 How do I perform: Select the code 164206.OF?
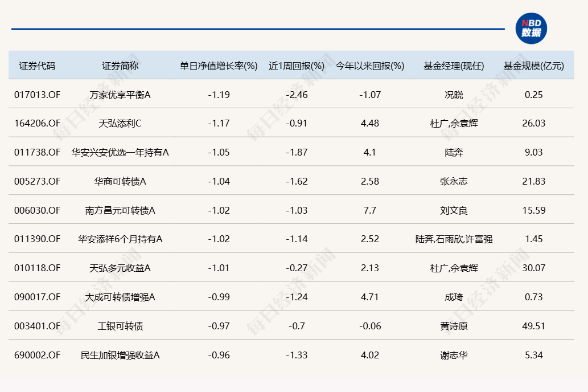point(37,123)
